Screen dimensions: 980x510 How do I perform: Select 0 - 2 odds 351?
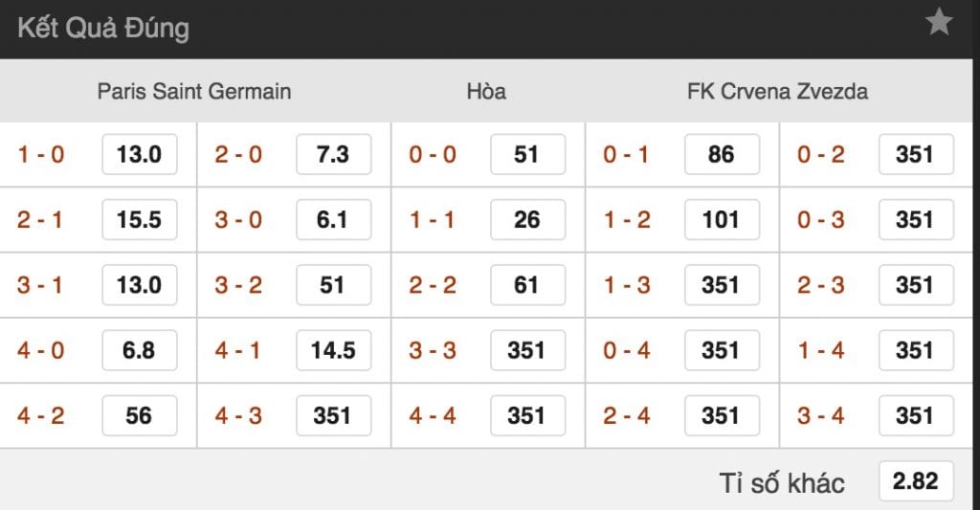pyautogui.click(x=915, y=154)
